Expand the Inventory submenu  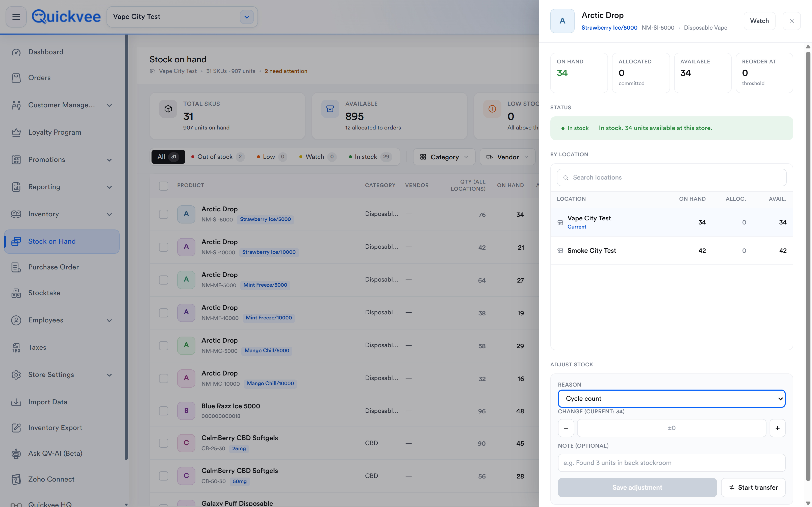point(109,214)
